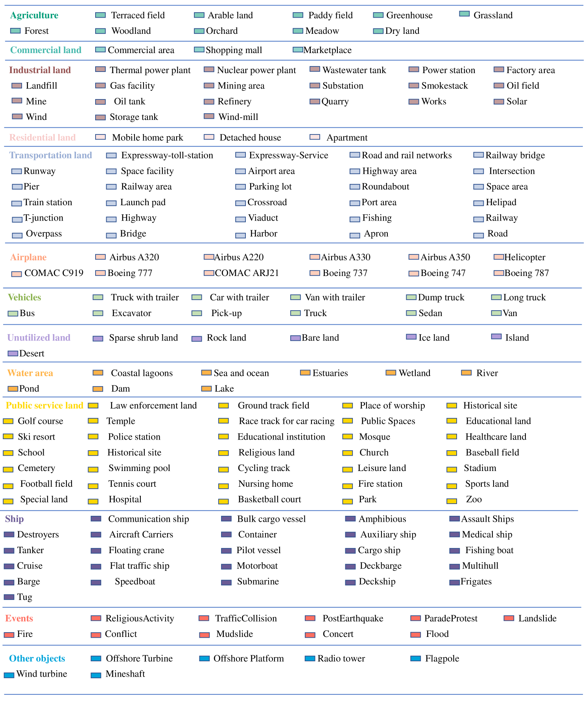
Task: Select the Radio tower label
Action: [341, 659]
